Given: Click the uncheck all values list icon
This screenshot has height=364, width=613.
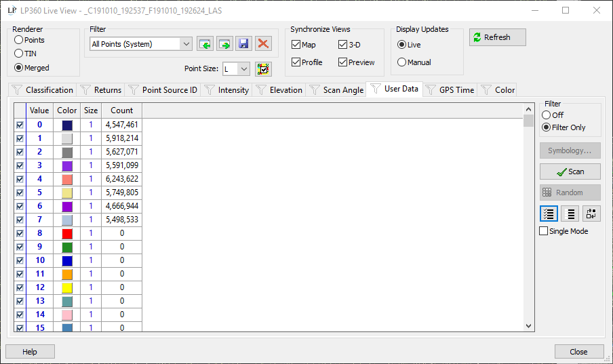Looking at the screenshot, I should tap(570, 214).
